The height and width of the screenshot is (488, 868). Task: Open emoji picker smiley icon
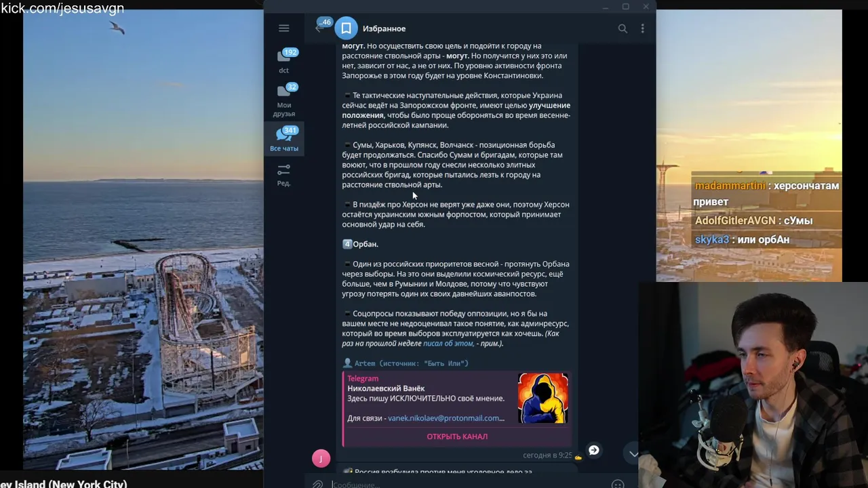pos(618,484)
